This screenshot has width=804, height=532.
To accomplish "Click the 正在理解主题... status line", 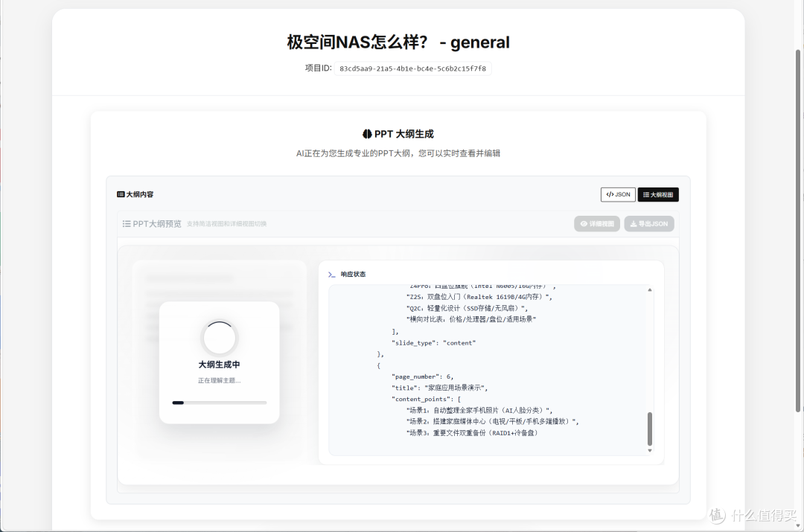I will point(220,381).
